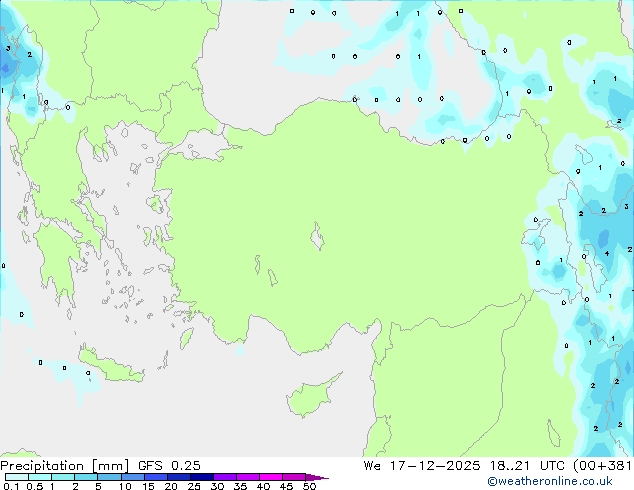Choose the 2–5 mm legend color block
Viewport: 634px width, 490px height.
pos(86,477)
